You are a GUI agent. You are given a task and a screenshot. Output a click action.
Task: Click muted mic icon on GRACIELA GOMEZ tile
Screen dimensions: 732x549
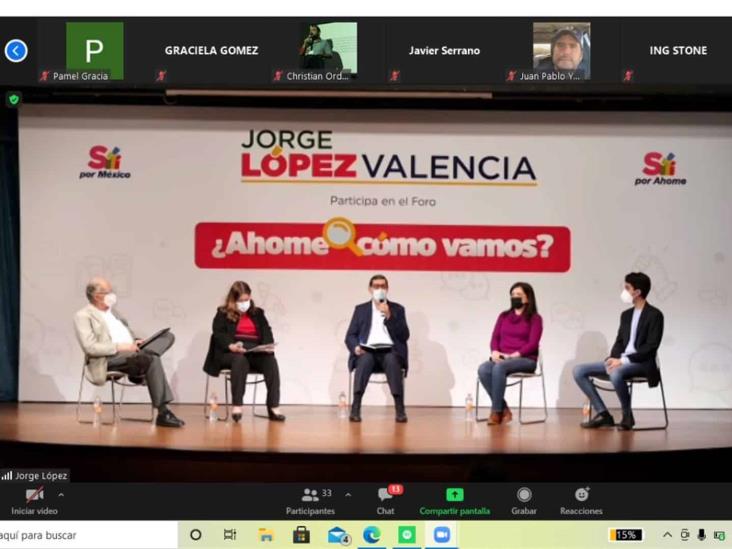click(x=162, y=76)
